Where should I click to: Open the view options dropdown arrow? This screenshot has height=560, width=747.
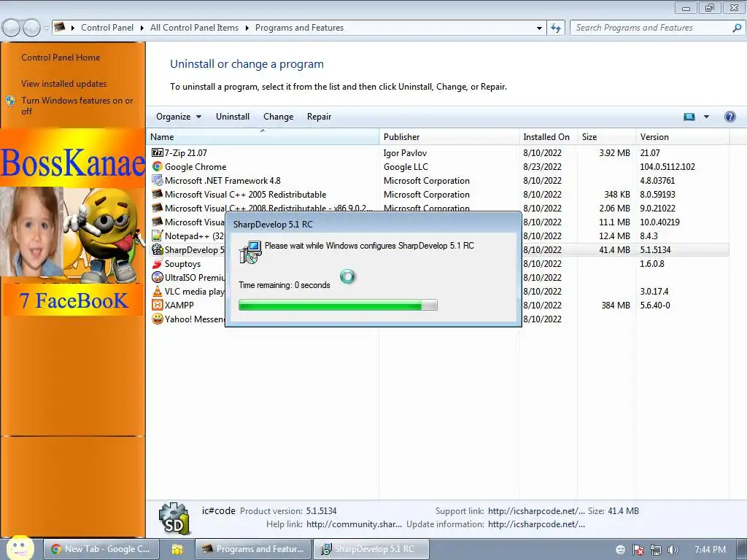pos(706,117)
